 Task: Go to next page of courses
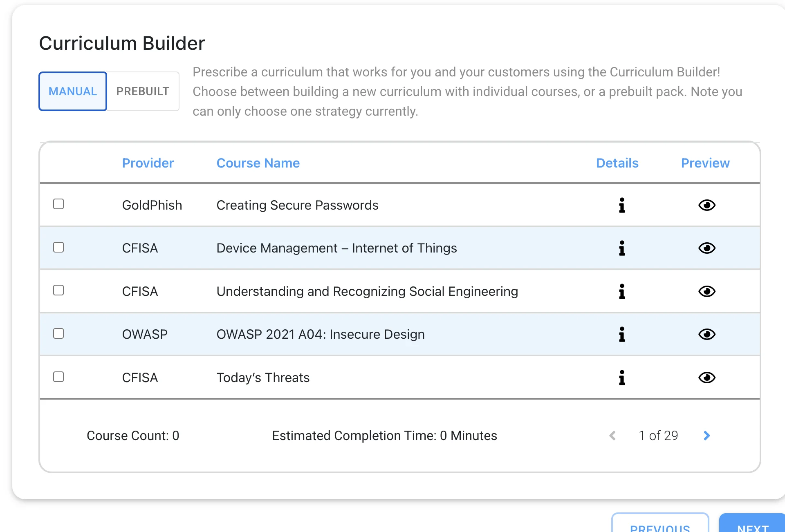coord(706,436)
